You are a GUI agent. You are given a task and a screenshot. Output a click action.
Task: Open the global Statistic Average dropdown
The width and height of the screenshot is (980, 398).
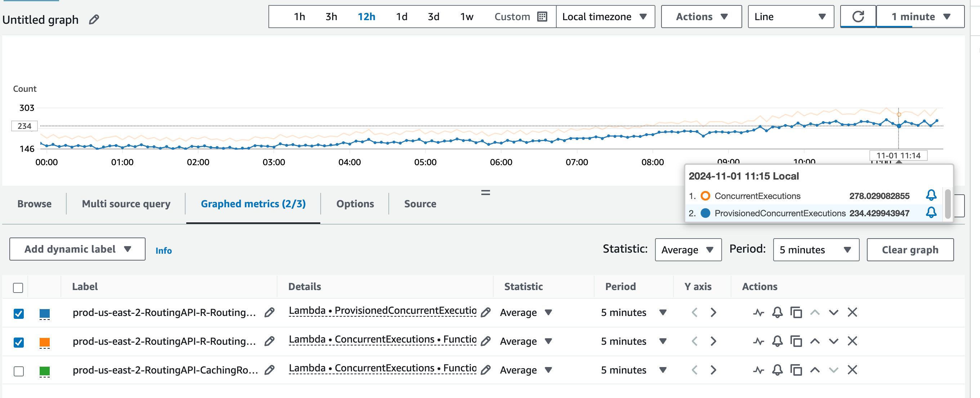click(x=688, y=250)
